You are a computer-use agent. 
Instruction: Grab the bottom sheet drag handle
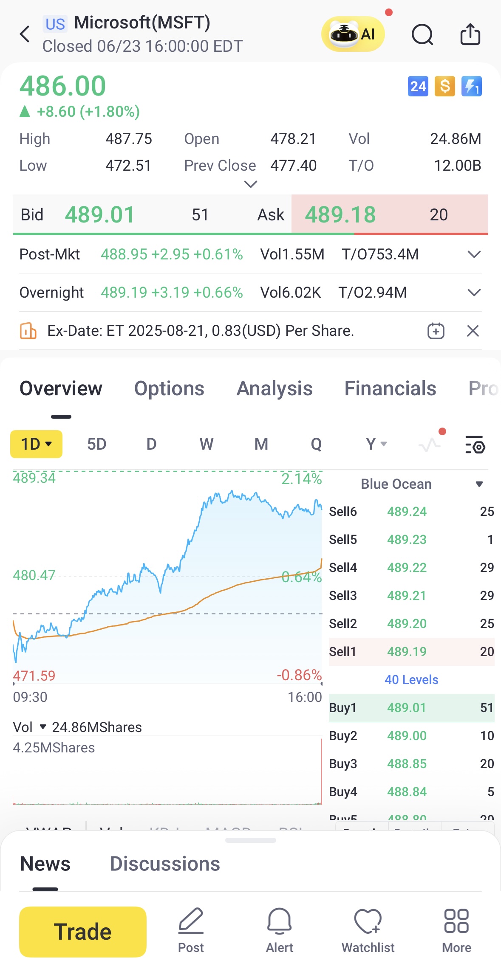[x=251, y=840]
